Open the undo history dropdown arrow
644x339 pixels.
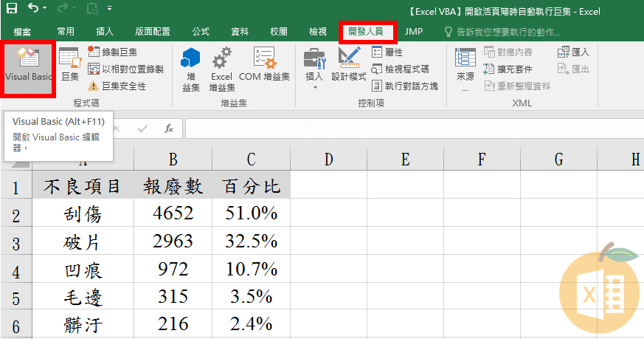pos(44,10)
